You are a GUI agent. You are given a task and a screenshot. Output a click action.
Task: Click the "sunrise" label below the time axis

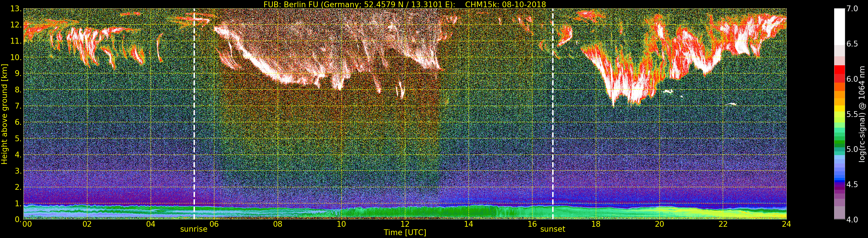coord(194,229)
